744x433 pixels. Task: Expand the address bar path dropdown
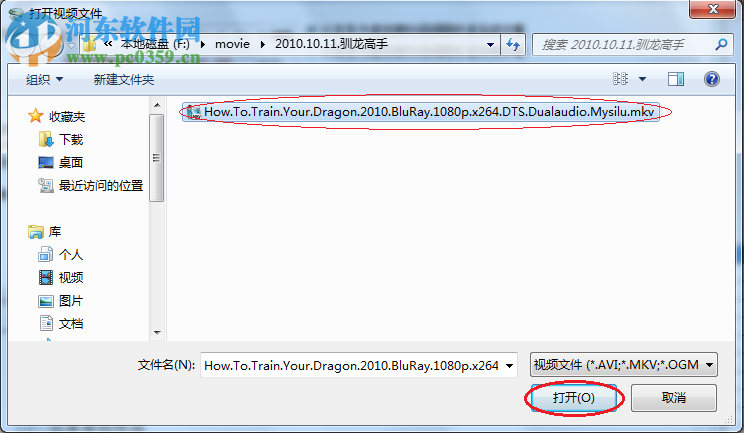(490, 45)
